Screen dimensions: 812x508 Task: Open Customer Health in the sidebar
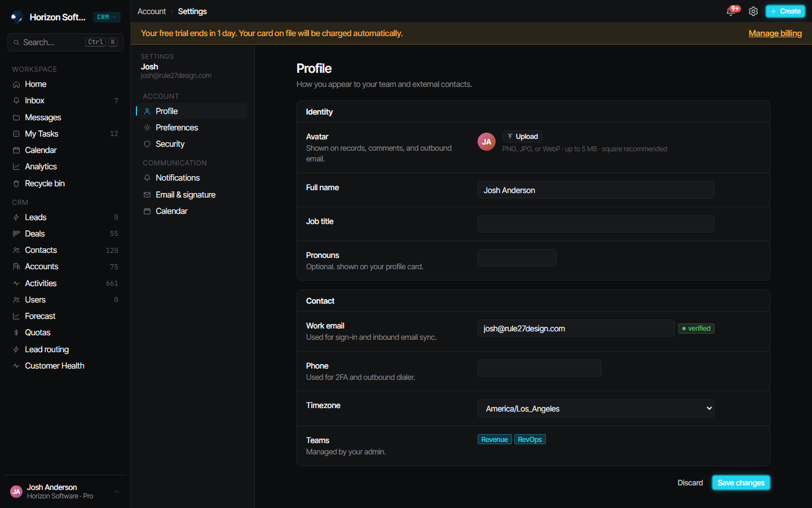coord(65,366)
